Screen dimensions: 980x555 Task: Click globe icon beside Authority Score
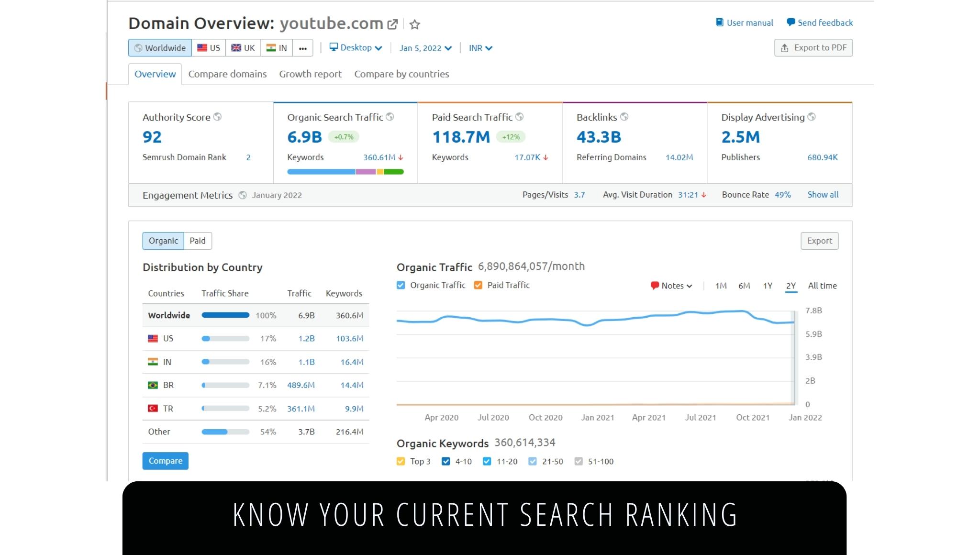tap(217, 117)
